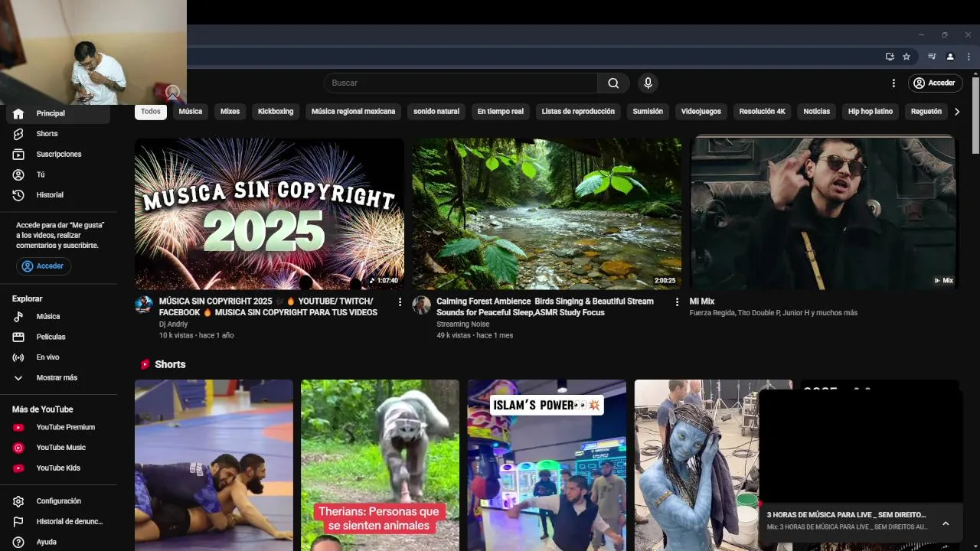Click the search magnifier button
This screenshot has height=551, width=980.
613,83
